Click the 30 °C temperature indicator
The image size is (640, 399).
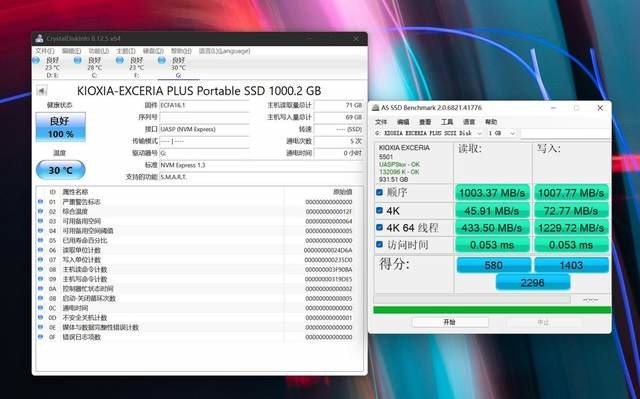coord(61,170)
